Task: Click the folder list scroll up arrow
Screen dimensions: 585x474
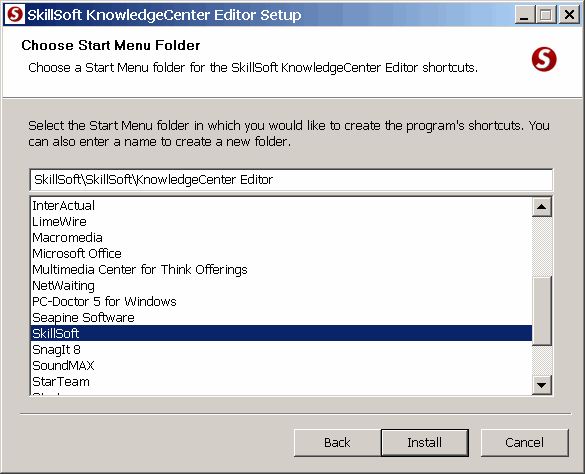Action: point(542,207)
